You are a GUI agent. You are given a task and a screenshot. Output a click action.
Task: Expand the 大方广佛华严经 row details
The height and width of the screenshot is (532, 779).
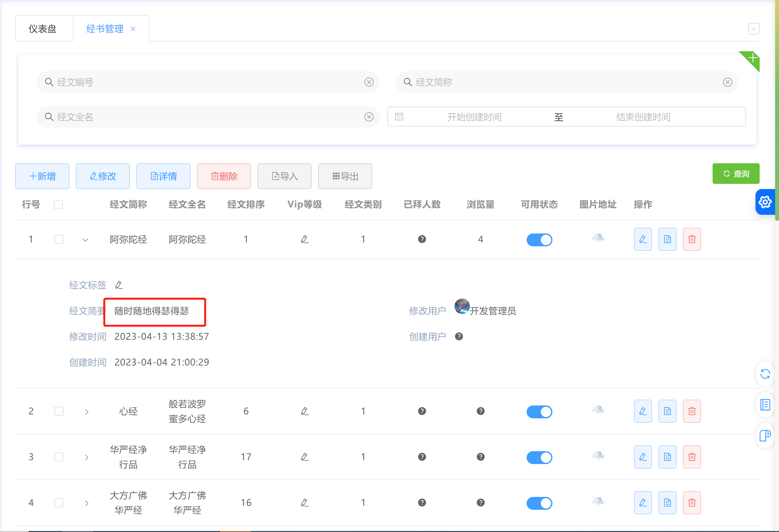(86, 503)
